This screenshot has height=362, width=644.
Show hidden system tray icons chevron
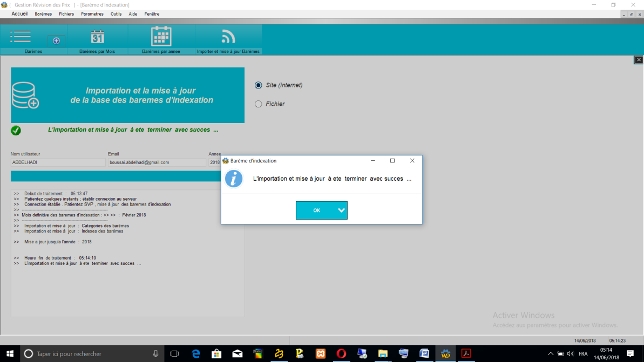point(550,354)
